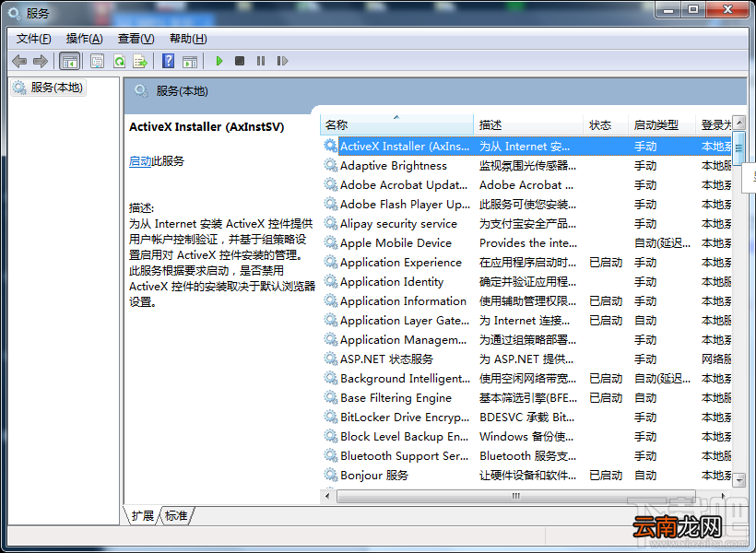Click the Forward arrow toolbar icon

click(x=40, y=61)
